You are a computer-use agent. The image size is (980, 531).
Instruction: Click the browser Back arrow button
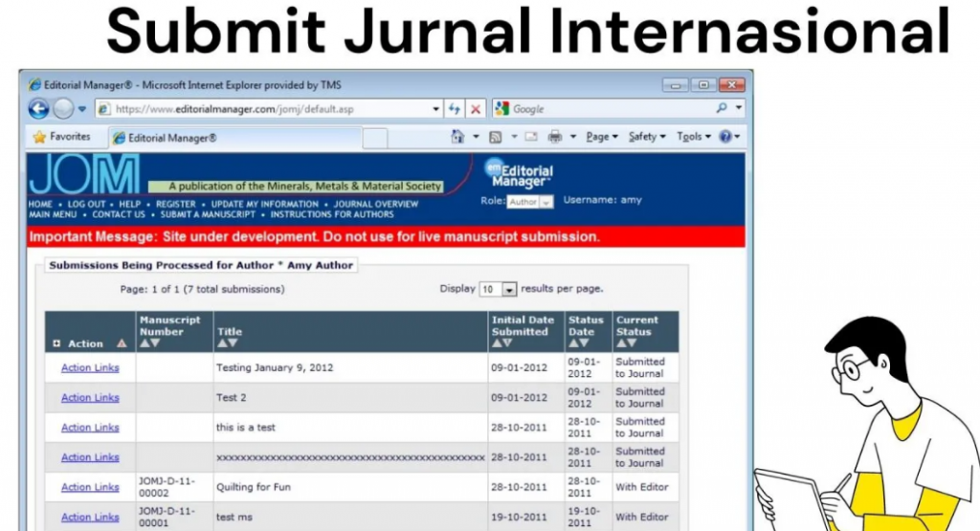pyautogui.click(x=38, y=109)
